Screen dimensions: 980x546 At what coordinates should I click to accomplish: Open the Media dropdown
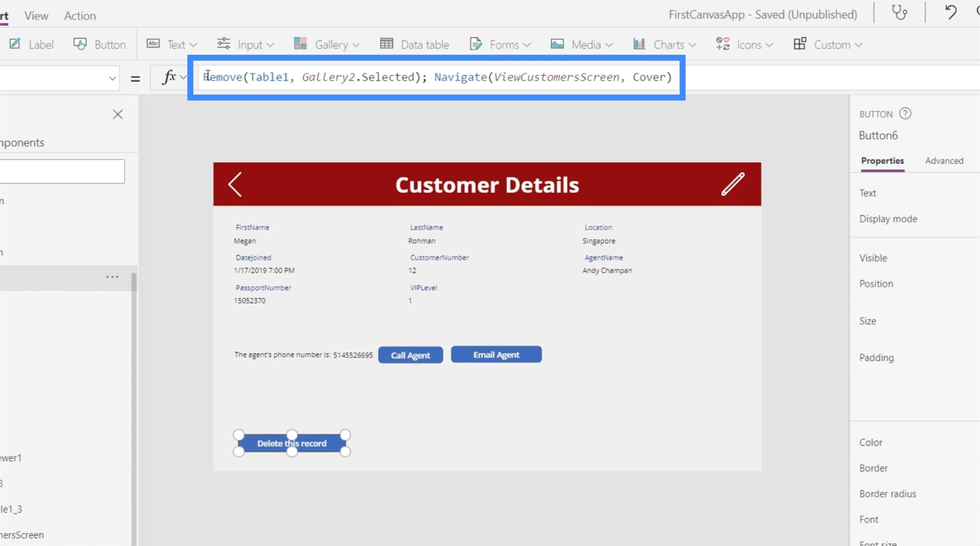pyautogui.click(x=581, y=44)
